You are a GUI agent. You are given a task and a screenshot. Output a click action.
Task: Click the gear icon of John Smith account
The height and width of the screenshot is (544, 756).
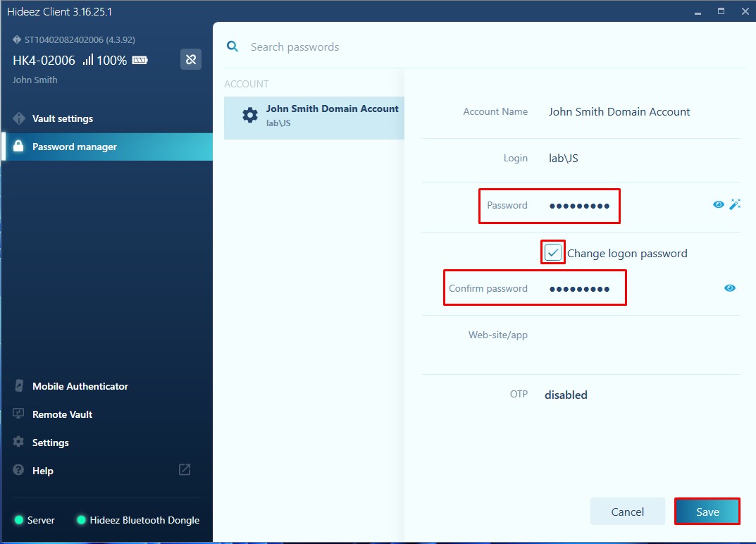[x=249, y=115]
